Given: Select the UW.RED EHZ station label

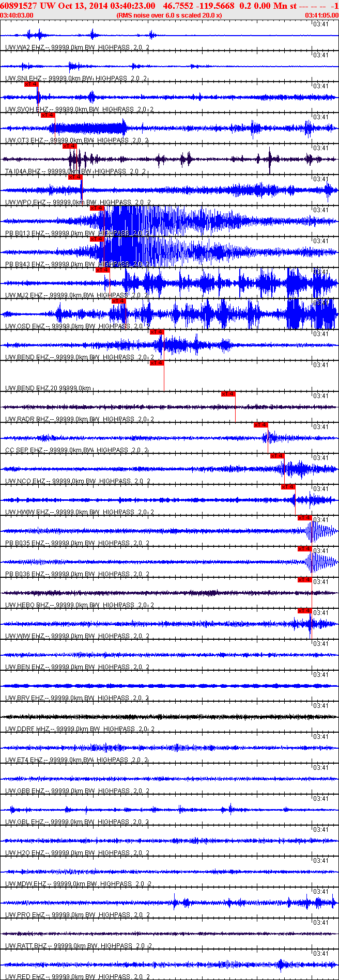Looking at the screenshot, I should 78,977.
